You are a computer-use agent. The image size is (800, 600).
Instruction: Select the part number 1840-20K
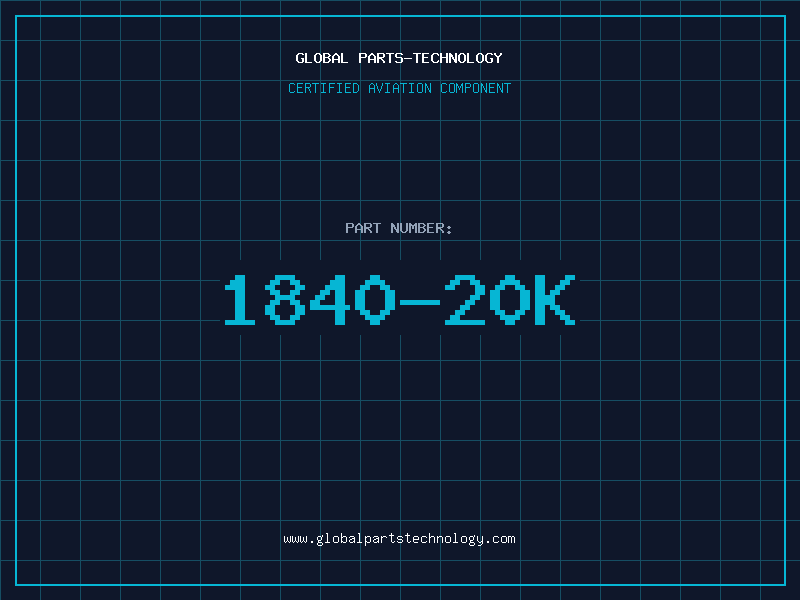[400, 299]
